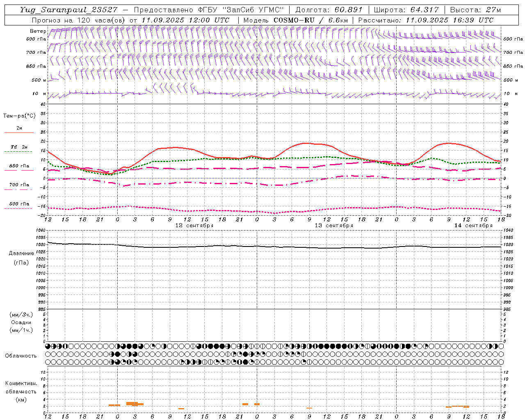This screenshot has width=525, height=420.
Task: Select the Высота: 27м label
Action: 475,10
